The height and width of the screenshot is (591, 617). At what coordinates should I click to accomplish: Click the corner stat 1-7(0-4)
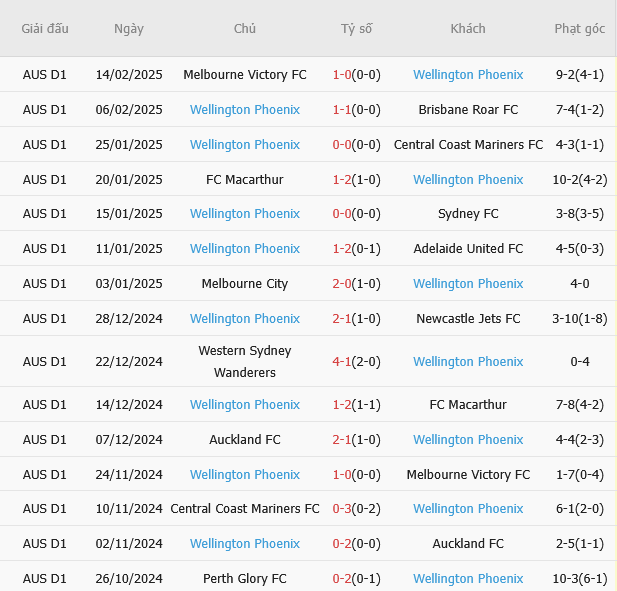pyautogui.click(x=580, y=475)
